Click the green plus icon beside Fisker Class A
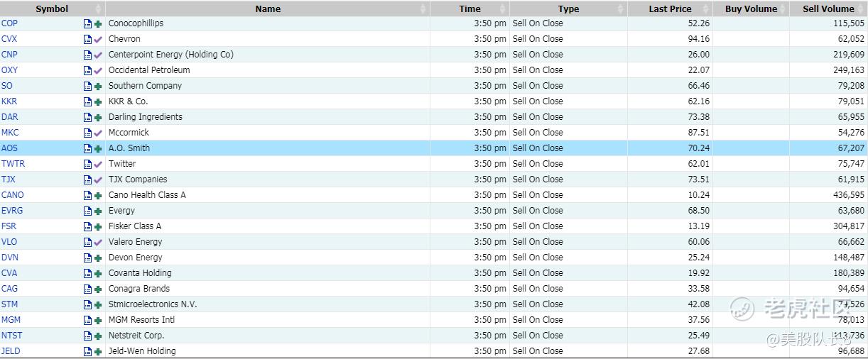The image size is (868, 359). coord(98,227)
